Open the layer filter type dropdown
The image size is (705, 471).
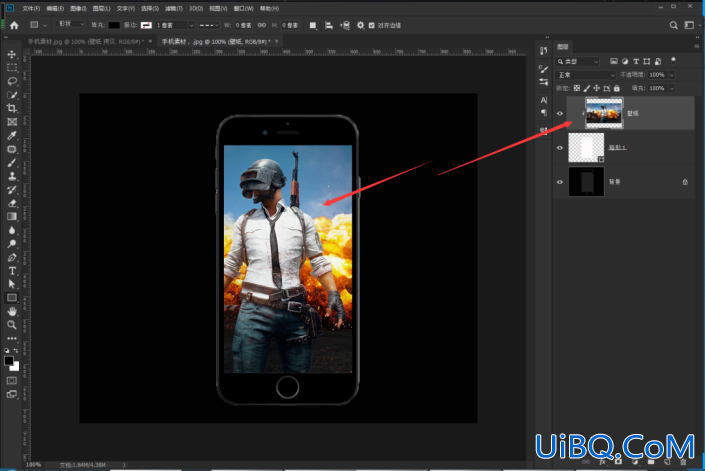pos(578,62)
